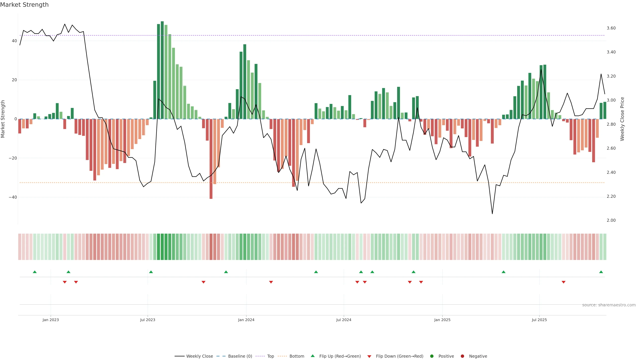Click the Flip Up green triangle legend icon
This screenshot has width=644, height=362.
(x=312, y=356)
